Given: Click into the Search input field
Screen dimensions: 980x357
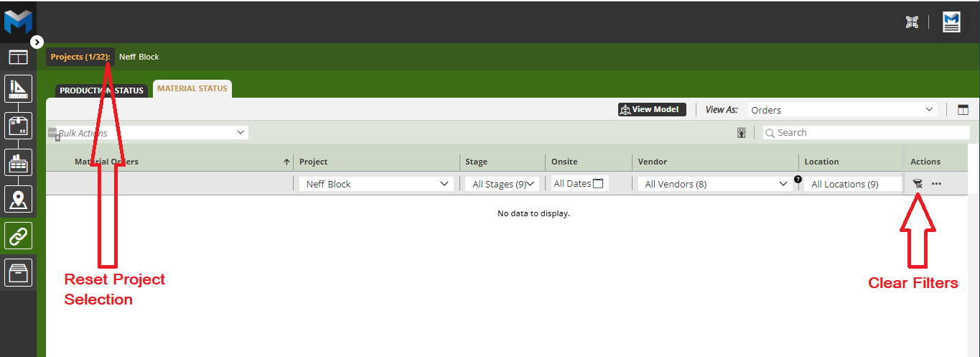Looking at the screenshot, I should pyautogui.click(x=870, y=133).
